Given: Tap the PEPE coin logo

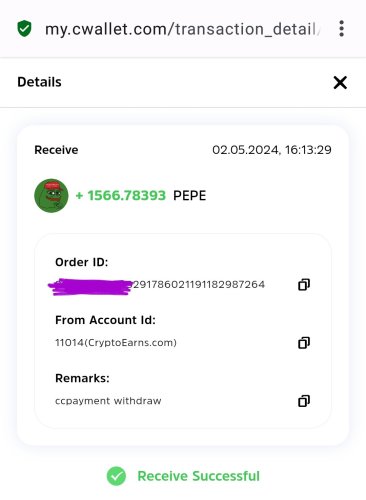Looking at the screenshot, I should 51,195.
